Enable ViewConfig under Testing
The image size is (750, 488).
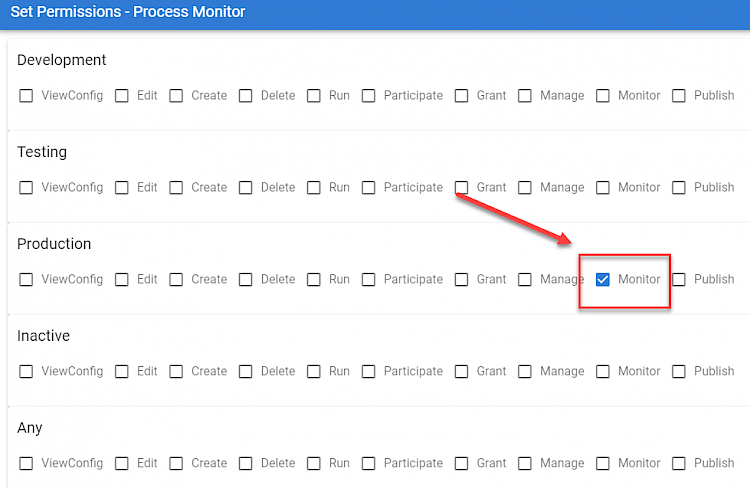(26, 188)
